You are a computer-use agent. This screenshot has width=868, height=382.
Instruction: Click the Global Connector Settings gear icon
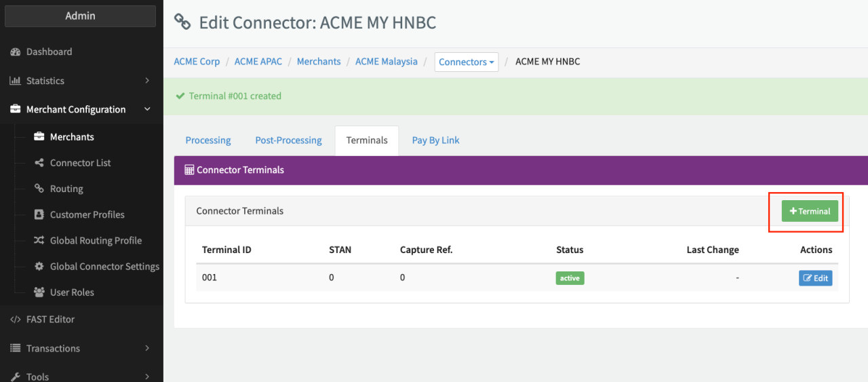pyautogui.click(x=39, y=267)
